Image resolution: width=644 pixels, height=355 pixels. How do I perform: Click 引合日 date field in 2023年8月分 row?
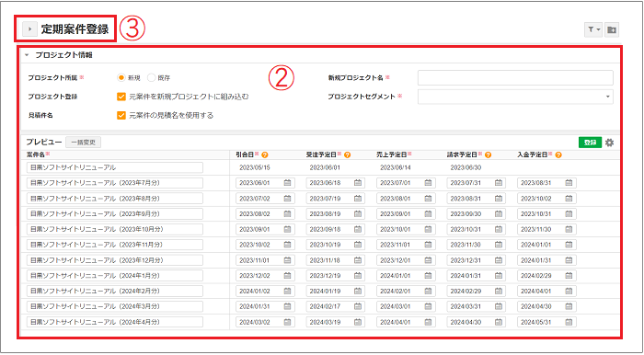[265, 199]
